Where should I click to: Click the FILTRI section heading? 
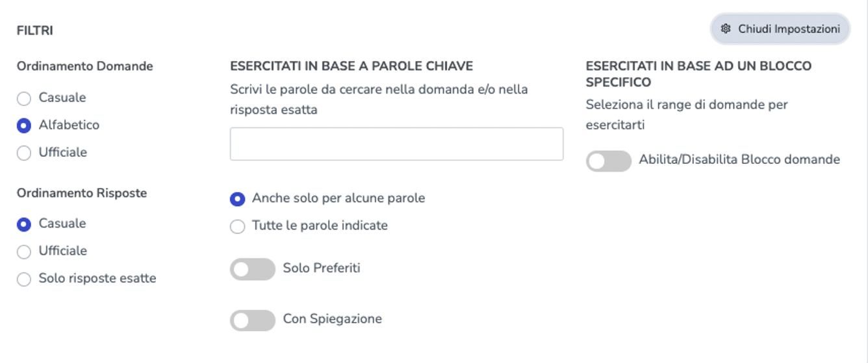[35, 31]
